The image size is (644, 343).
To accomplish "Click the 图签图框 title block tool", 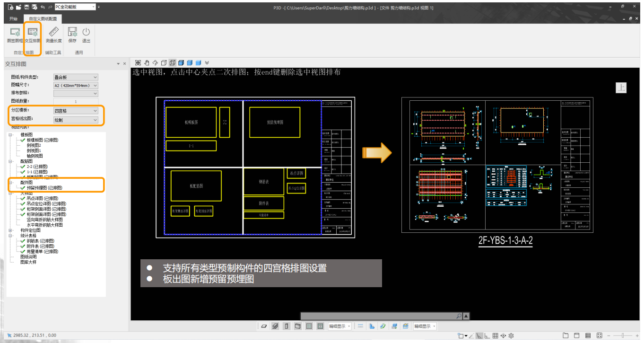I will pos(15,35).
